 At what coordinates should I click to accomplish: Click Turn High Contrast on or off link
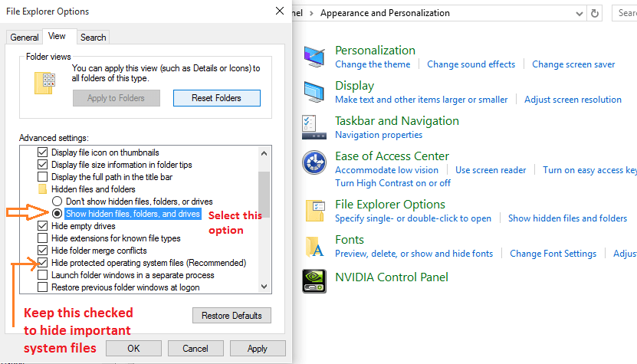pyautogui.click(x=392, y=183)
